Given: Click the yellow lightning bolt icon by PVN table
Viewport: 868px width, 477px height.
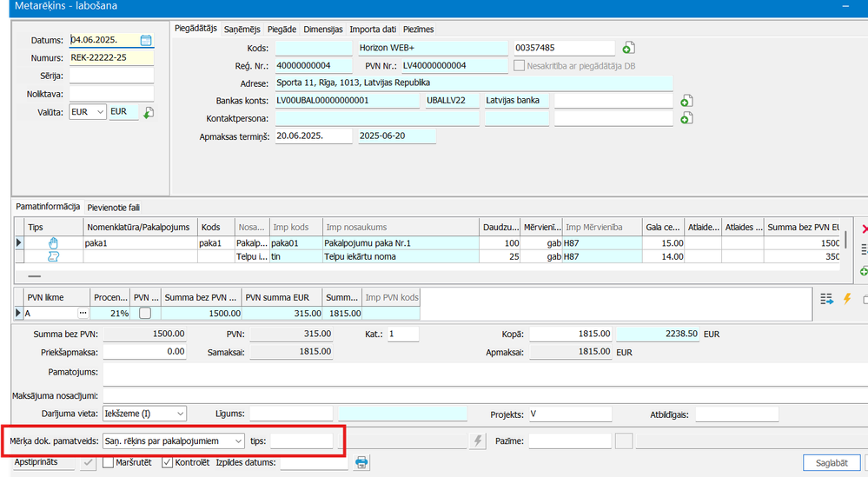Looking at the screenshot, I should pos(847,299).
